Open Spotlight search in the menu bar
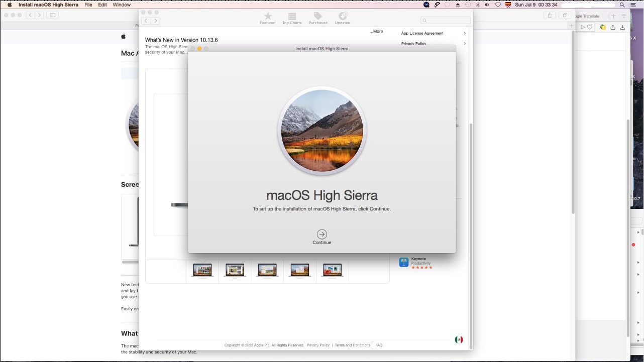This screenshot has width=644, height=362. (x=622, y=5)
